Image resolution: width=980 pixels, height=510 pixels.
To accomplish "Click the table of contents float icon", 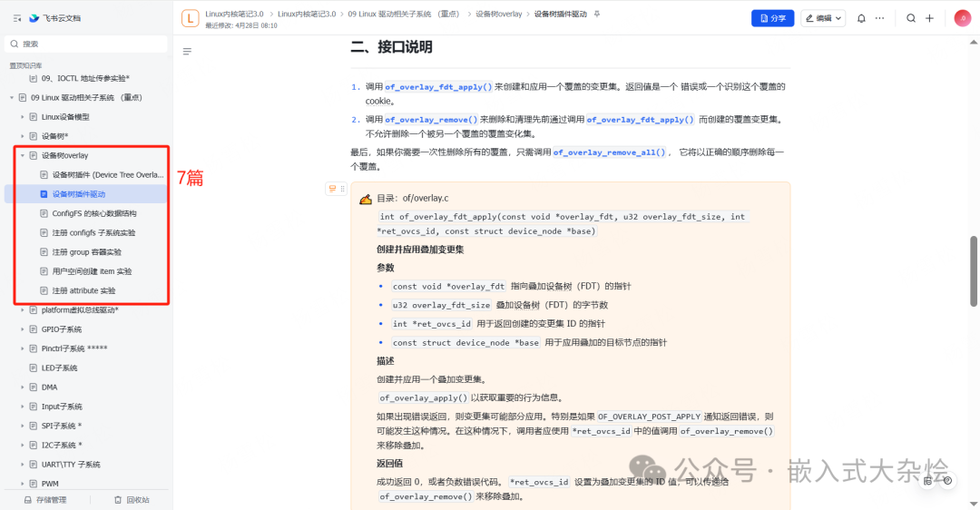I will tap(927, 481).
